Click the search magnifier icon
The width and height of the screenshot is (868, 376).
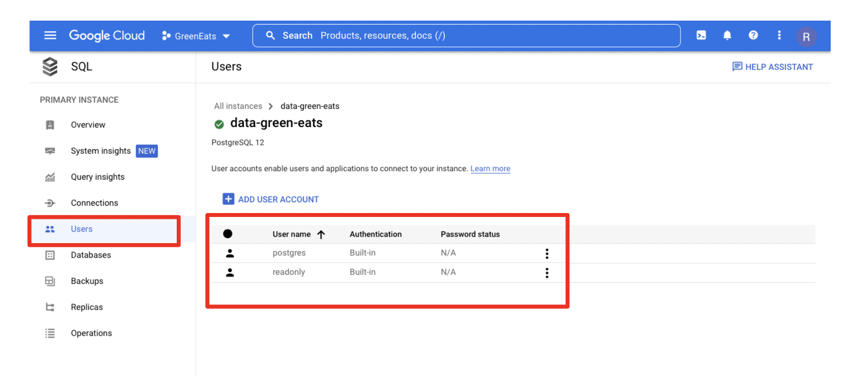270,35
